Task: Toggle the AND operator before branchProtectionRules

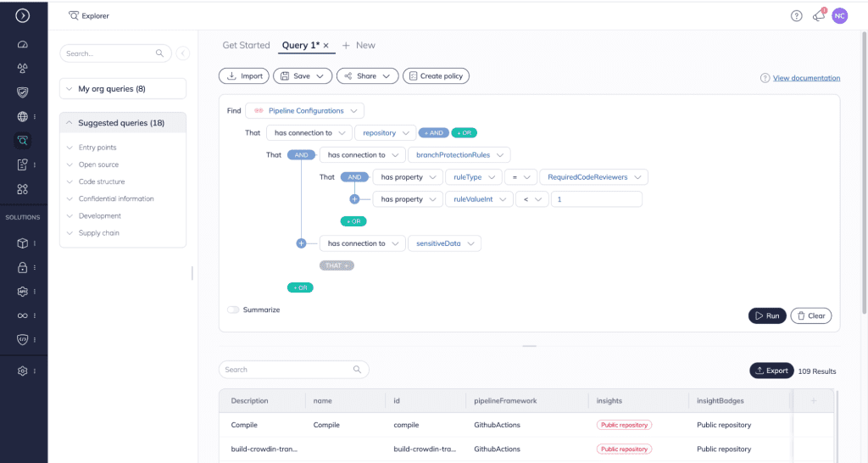Action: pyautogui.click(x=301, y=155)
